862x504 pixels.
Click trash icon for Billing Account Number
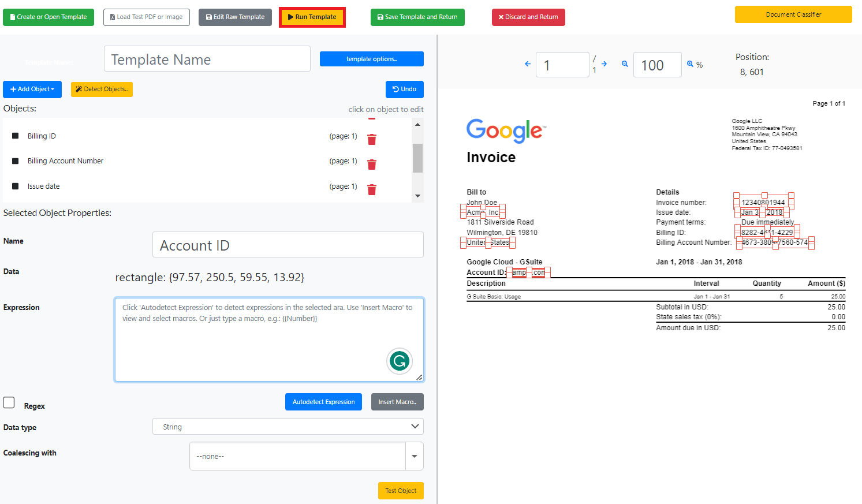(372, 165)
